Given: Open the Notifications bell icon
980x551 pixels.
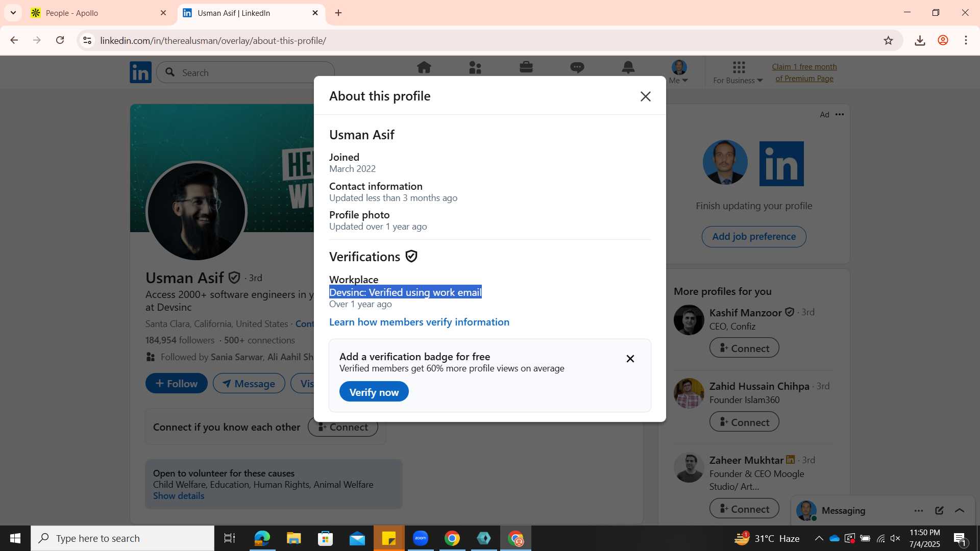Looking at the screenshot, I should [x=628, y=67].
